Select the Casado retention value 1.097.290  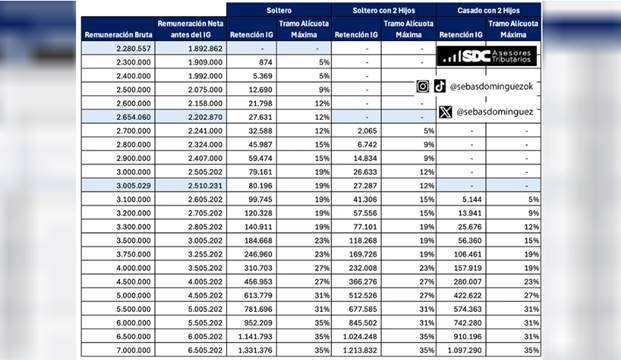pyautogui.click(x=461, y=350)
